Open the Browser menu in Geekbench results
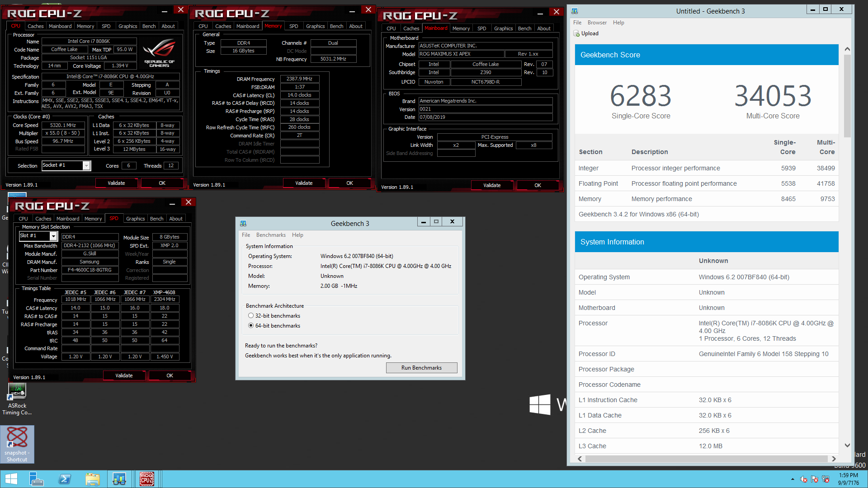Image resolution: width=868 pixels, height=488 pixels. point(597,23)
